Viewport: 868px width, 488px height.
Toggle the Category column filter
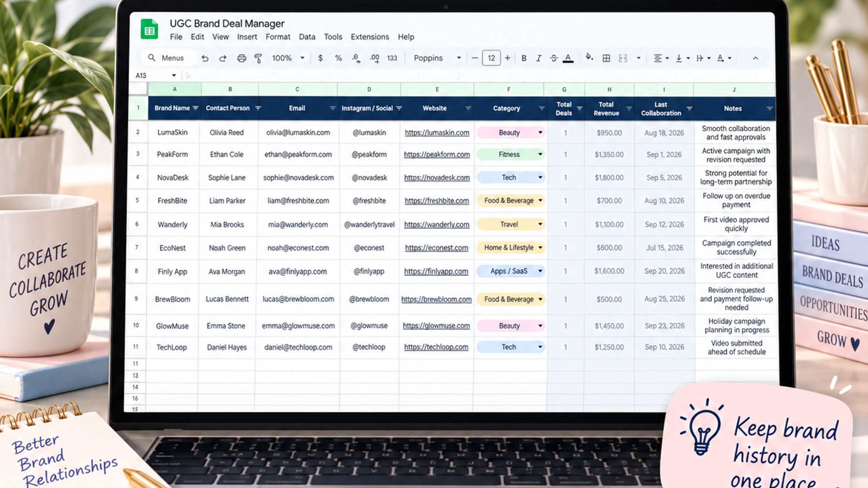pos(541,109)
